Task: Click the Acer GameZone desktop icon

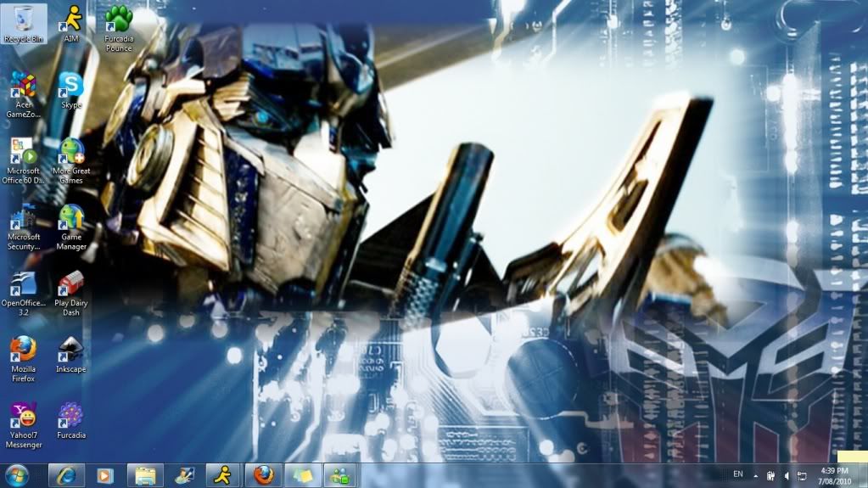Action: 24,87
